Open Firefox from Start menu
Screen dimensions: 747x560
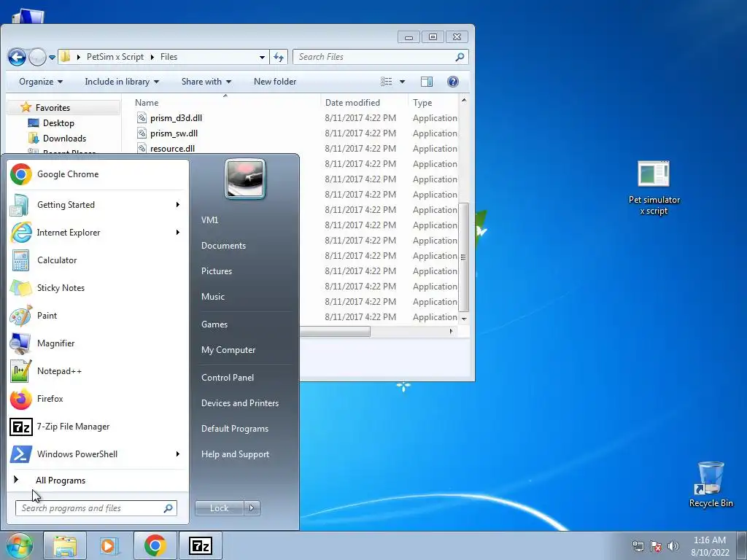pos(98,399)
